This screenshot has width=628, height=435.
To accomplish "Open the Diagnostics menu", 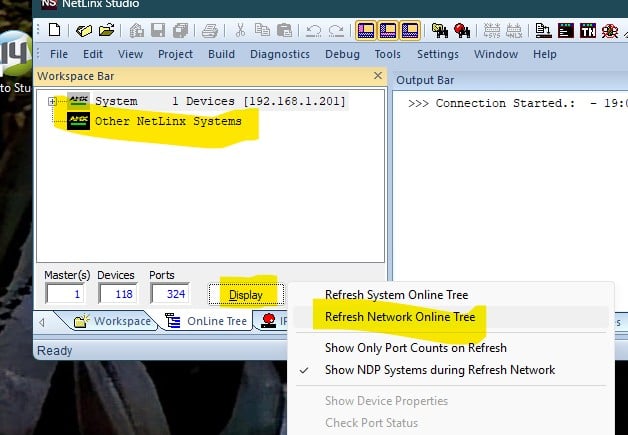I will [x=280, y=54].
